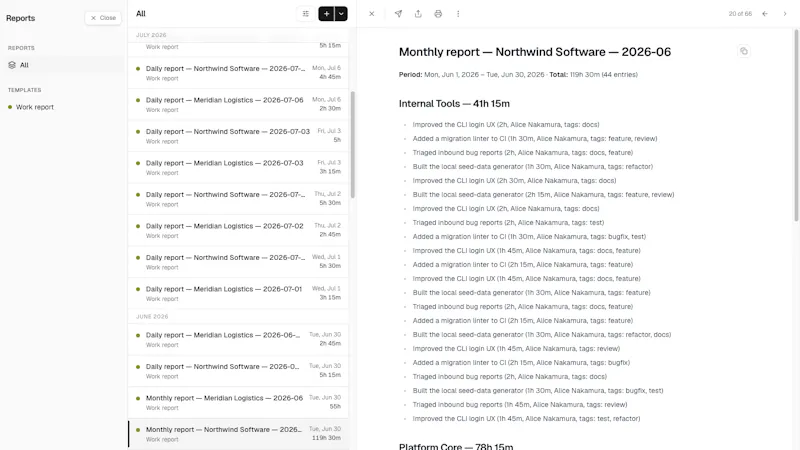Open list filter options icon

pos(306,14)
